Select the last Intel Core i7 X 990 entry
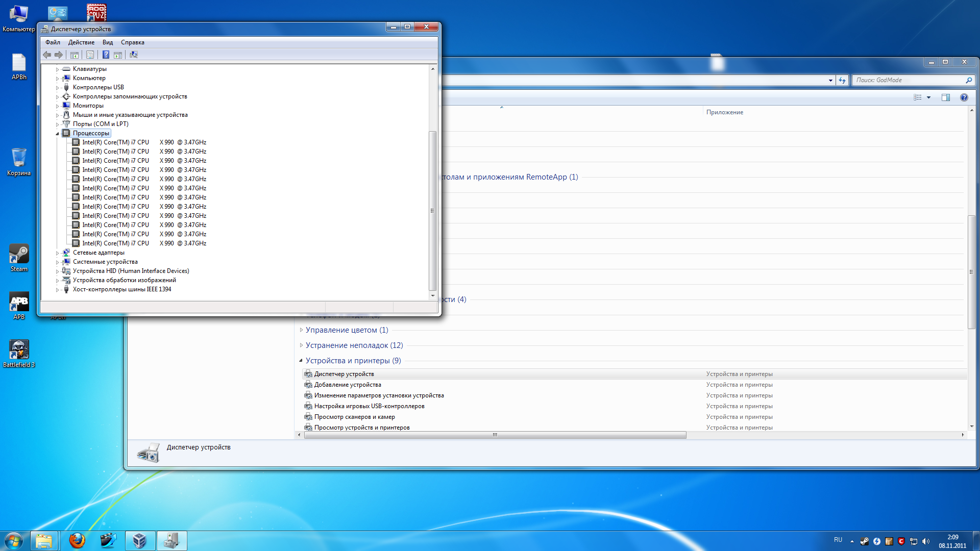 144,243
